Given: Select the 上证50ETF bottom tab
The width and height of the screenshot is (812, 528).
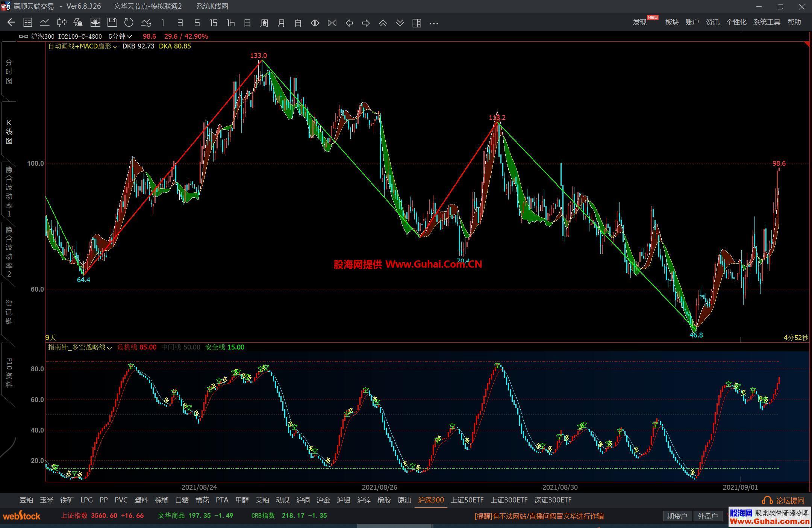Looking at the screenshot, I should 467,500.
